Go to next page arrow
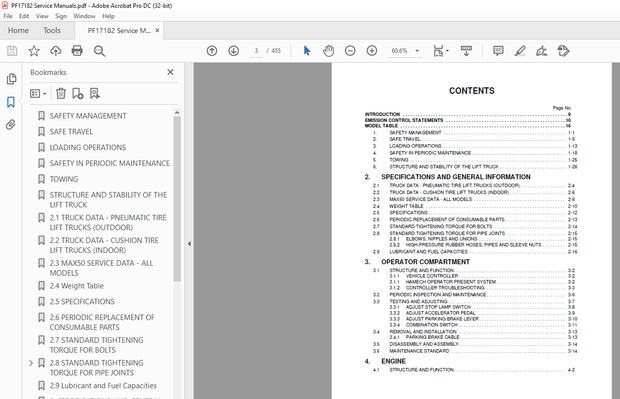This screenshot has width=620, height=399. (234, 51)
